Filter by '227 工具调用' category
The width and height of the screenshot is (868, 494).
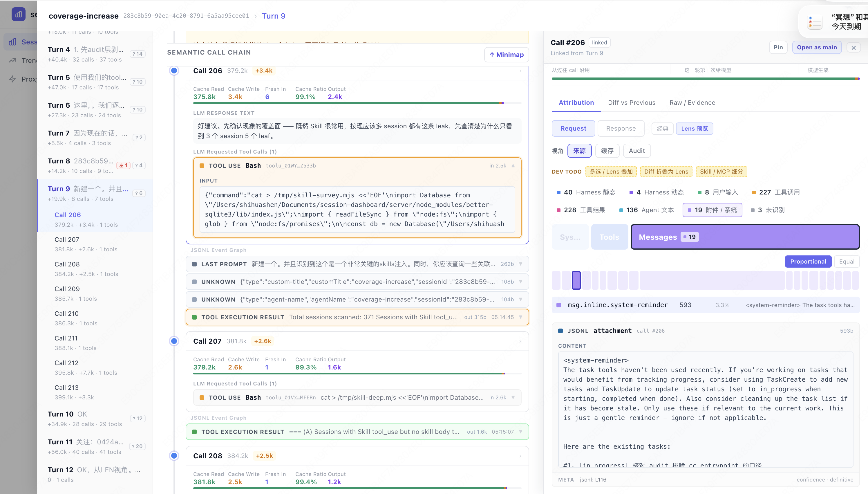776,192
